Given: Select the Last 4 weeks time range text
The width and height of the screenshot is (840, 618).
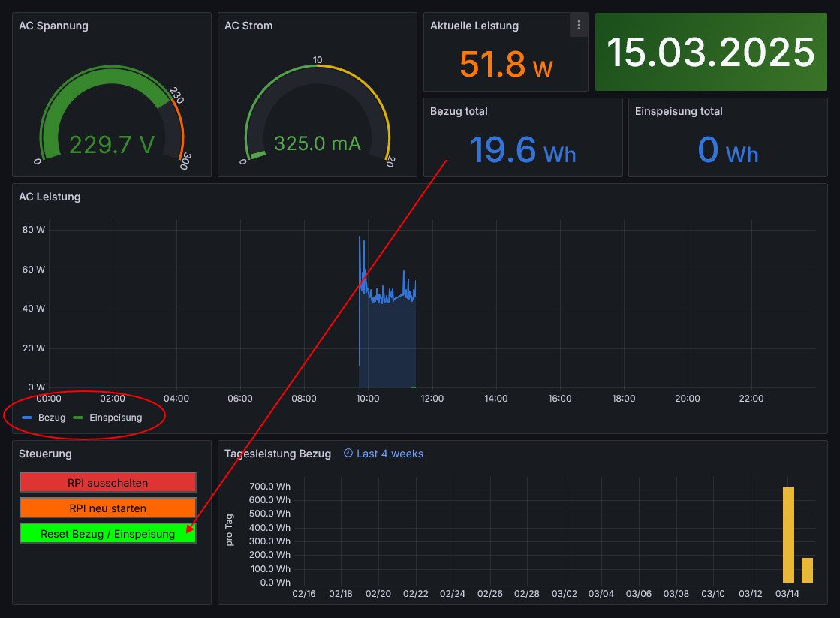Looking at the screenshot, I should (390, 454).
